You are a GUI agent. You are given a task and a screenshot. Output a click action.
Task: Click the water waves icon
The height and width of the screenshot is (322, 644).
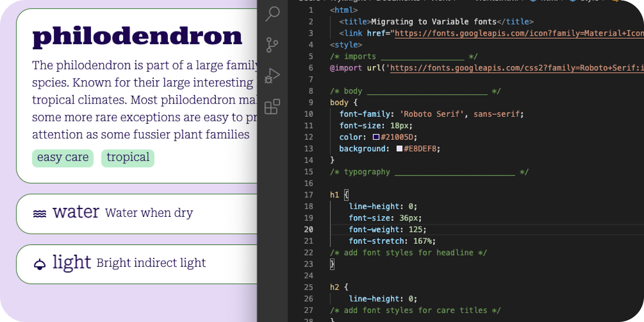coord(39,214)
